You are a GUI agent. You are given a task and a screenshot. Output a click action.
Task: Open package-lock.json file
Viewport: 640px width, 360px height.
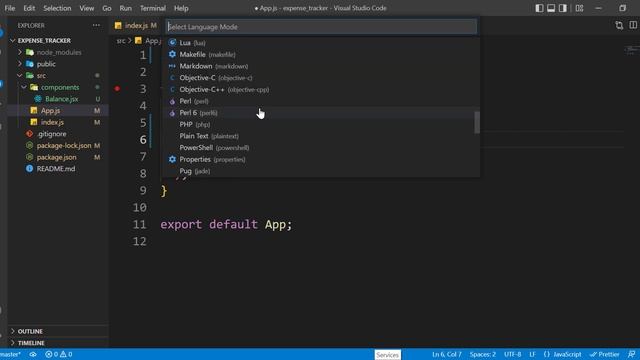[x=64, y=145]
